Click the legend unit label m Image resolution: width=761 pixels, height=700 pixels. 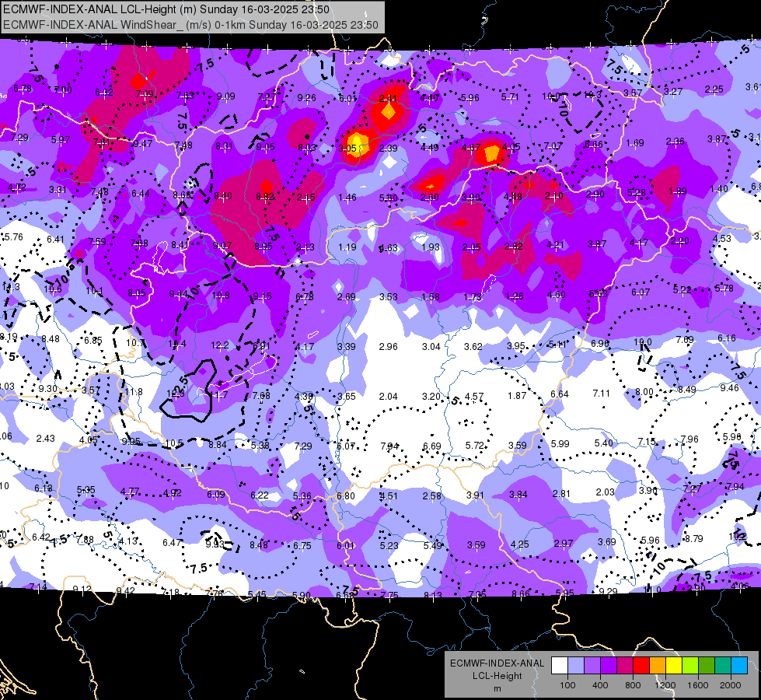(x=497, y=689)
